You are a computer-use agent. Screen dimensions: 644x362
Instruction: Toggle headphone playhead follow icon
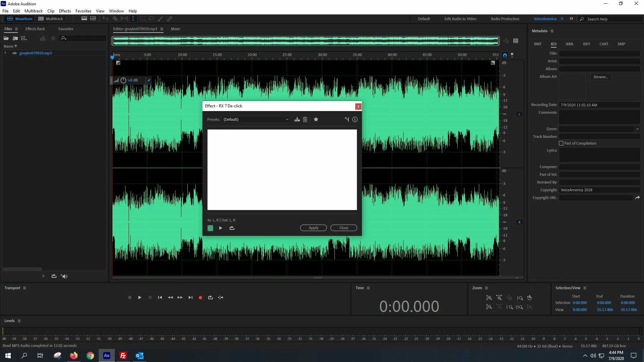505,55
